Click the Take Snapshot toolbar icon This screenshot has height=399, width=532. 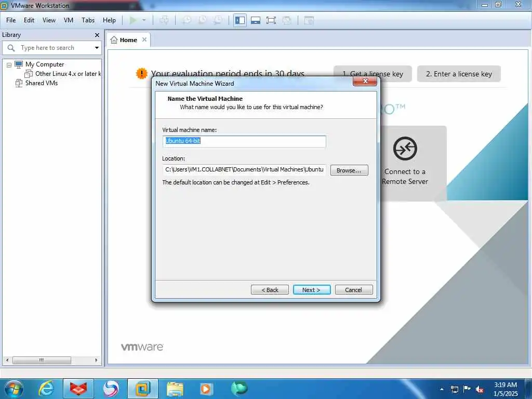(187, 20)
